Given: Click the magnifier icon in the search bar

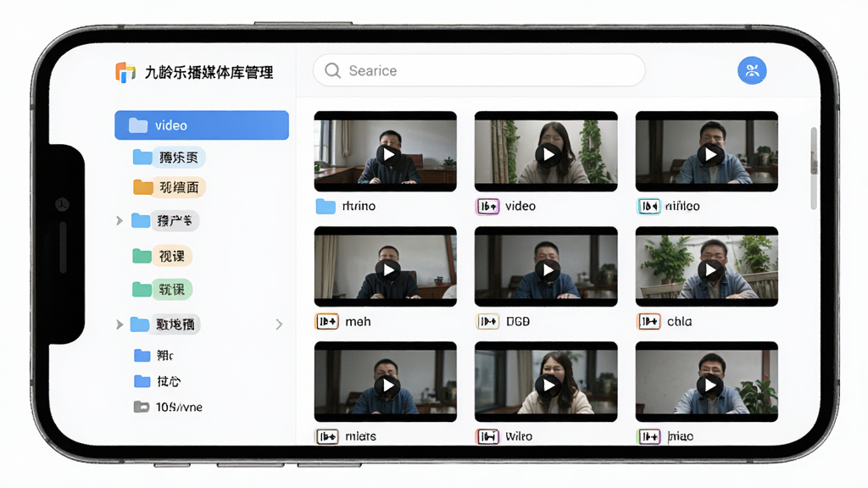Looking at the screenshot, I should [x=332, y=71].
